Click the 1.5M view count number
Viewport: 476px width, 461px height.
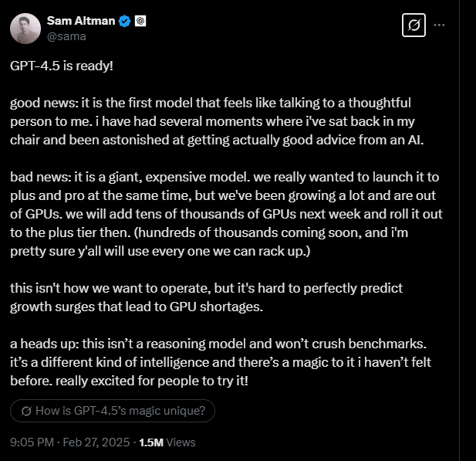pyautogui.click(x=150, y=442)
